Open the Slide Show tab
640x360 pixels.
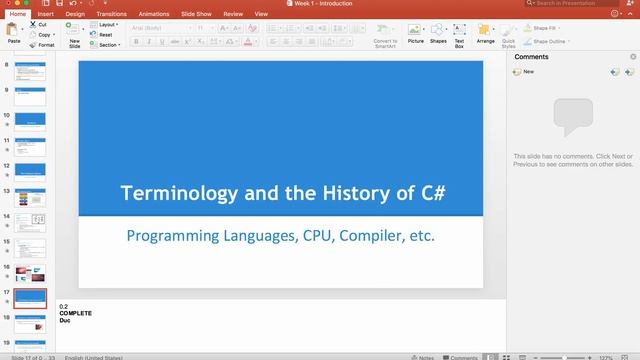point(196,14)
